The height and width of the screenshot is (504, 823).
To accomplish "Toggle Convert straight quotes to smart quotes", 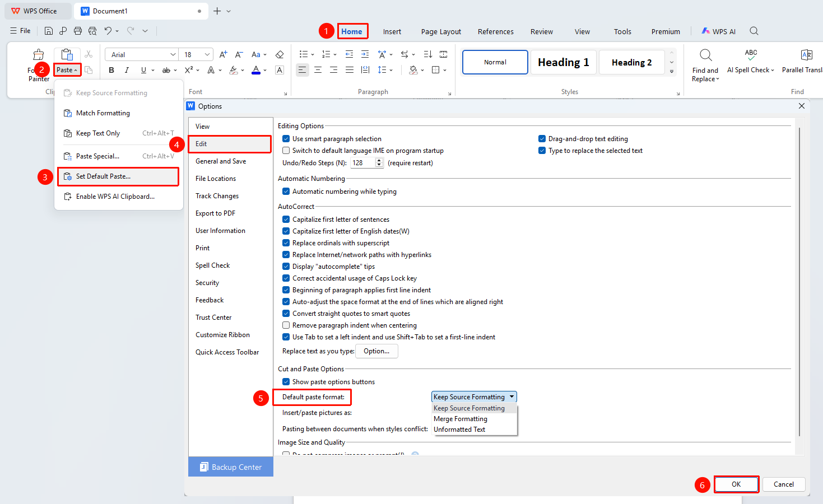I will click(286, 314).
